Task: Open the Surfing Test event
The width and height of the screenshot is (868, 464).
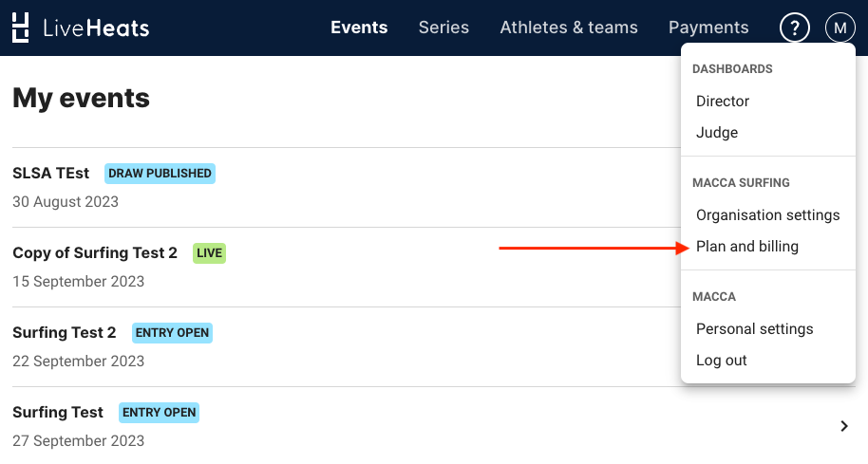Action: pos(58,412)
